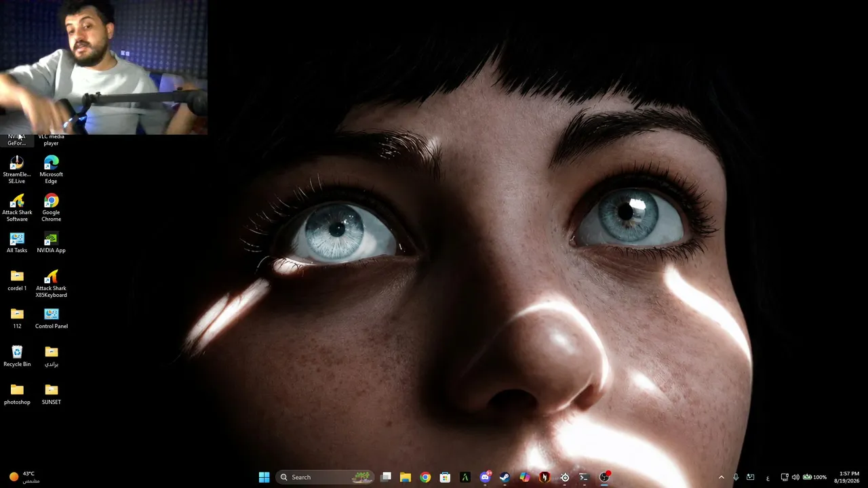The image size is (868, 488).
Task: Show hidden system tray icons
Action: [721, 477]
